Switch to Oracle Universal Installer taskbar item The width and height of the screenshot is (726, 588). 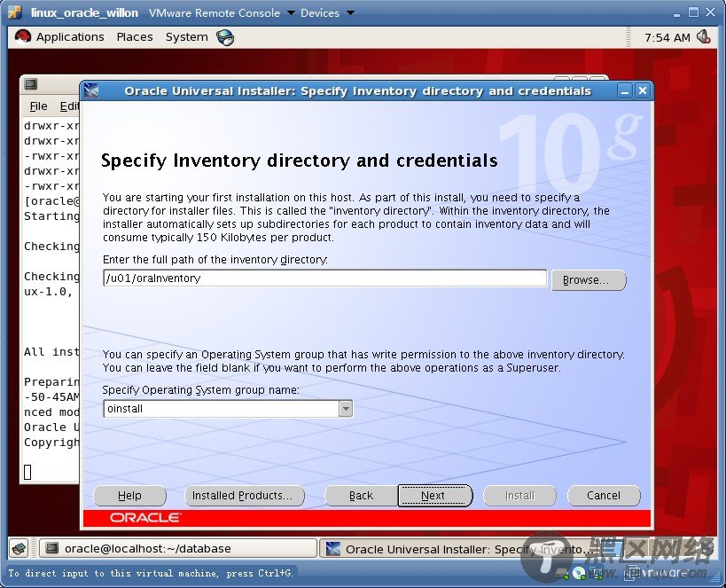(458, 549)
